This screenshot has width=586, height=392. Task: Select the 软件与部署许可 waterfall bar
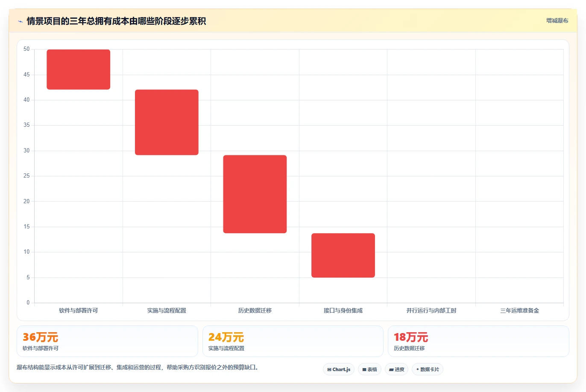click(79, 70)
